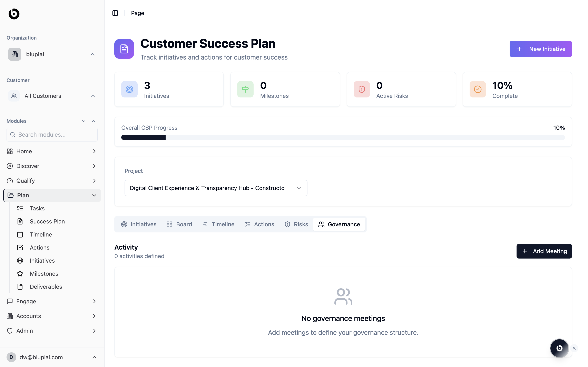
Task: Click the Milestones signpost stat icon
Action: click(x=245, y=89)
